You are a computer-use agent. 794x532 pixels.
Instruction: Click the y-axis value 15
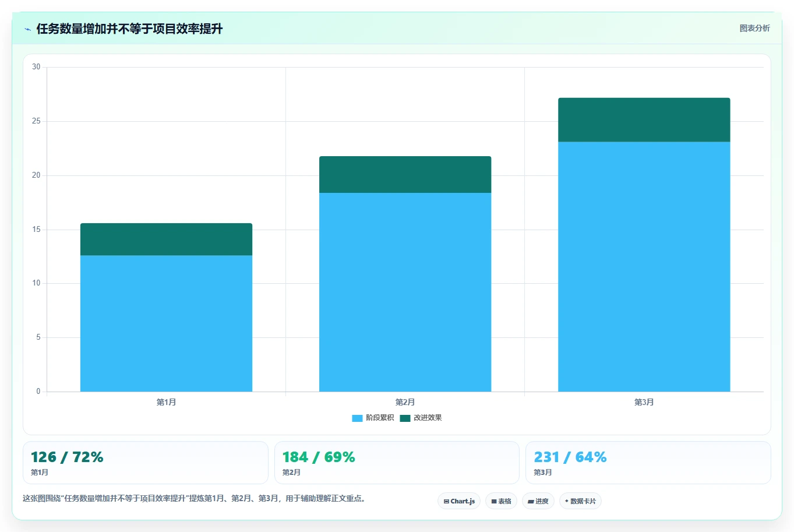[x=36, y=230]
